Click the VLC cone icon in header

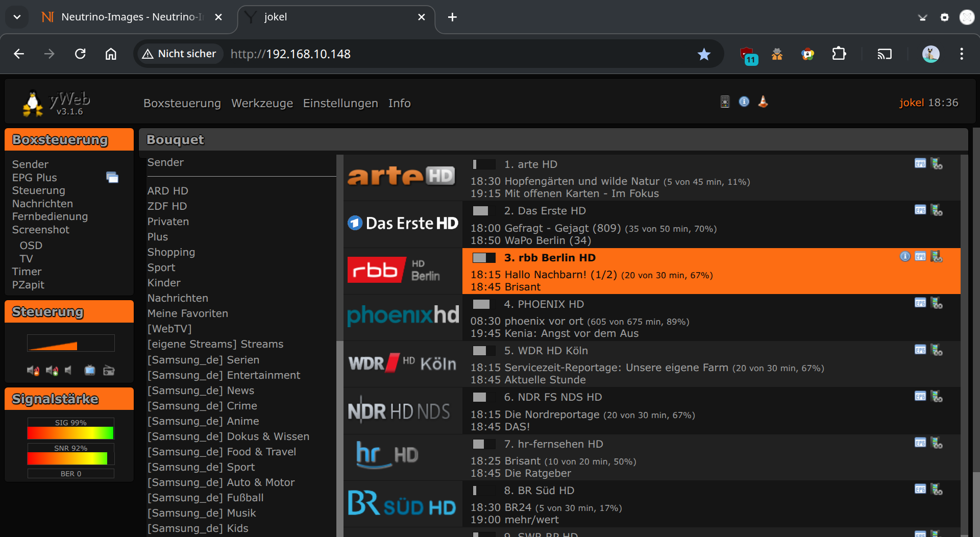763,102
